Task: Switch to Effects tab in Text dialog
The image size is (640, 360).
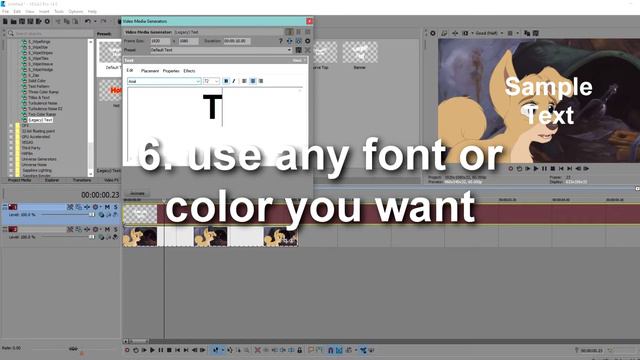Action: point(189,71)
